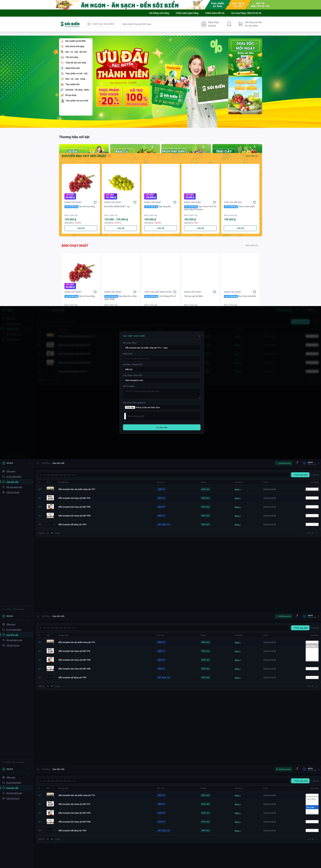Click Liên hệ under Nho sữa giống Nhật
321x868 pixels.
(120, 228)
